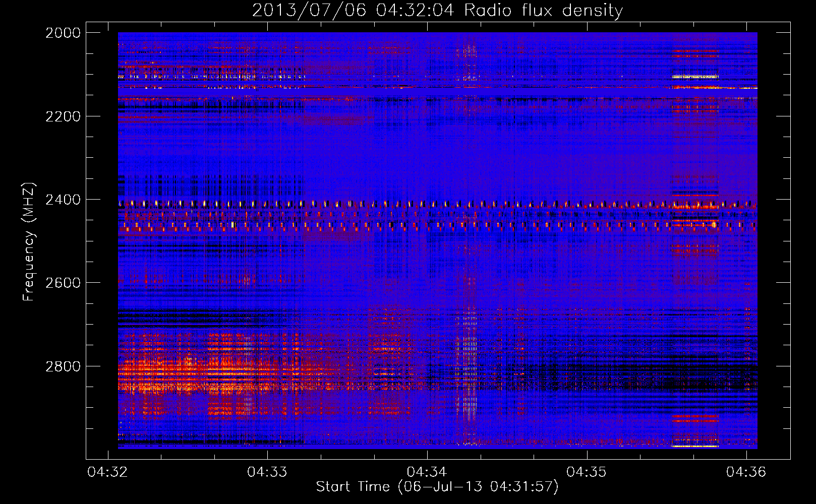
Task: Click the 2000 frequency tick label
Action: pyautogui.click(x=63, y=33)
